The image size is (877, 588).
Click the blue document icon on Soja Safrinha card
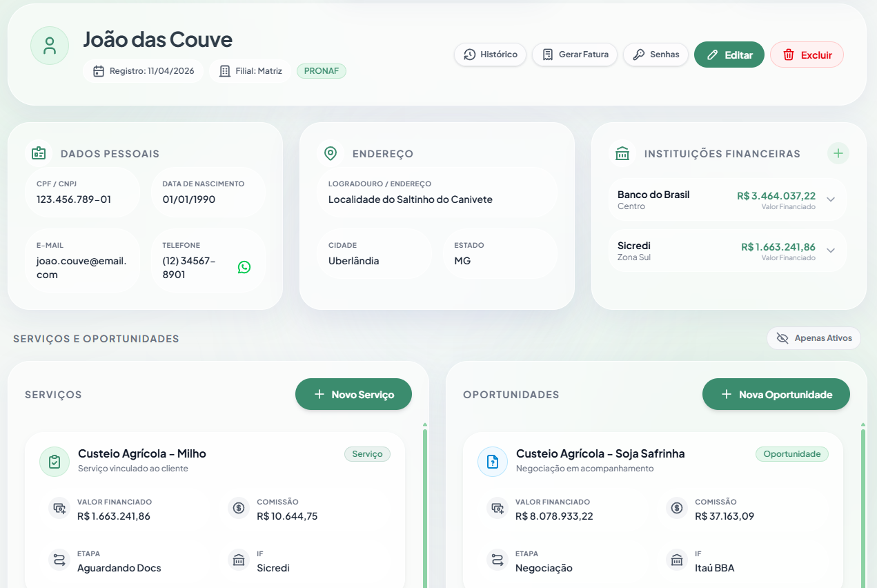pyautogui.click(x=492, y=462)
